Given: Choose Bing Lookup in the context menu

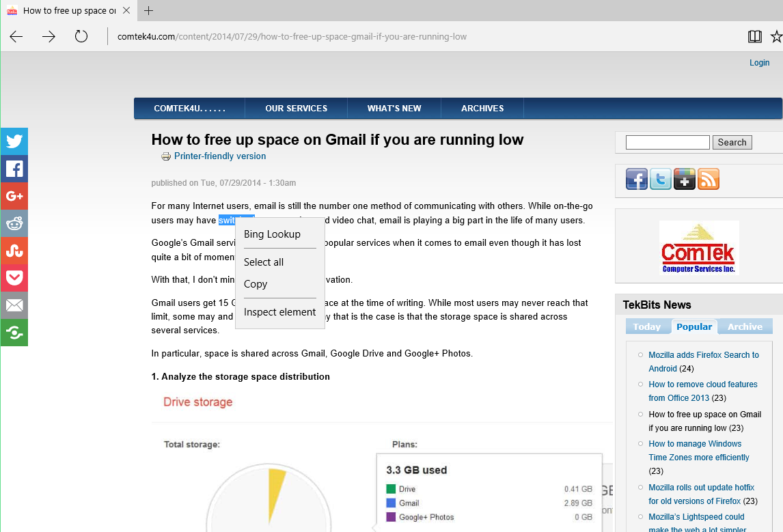Looking at the screenshot, I should (279, 234).
